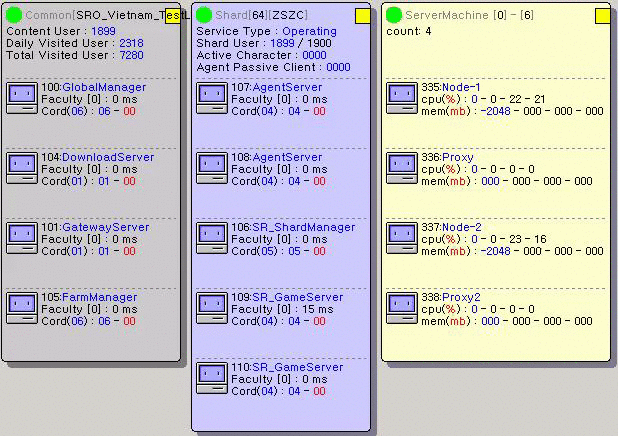Click the 336 Proxy machine icon
The image size is (618, 436).
pos(402,168)
